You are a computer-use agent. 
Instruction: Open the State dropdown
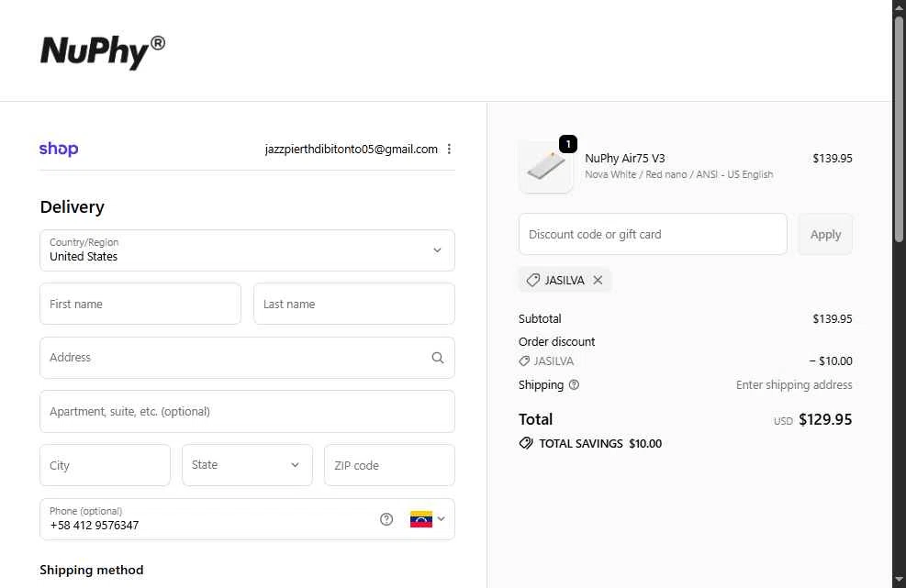(247, 465)
